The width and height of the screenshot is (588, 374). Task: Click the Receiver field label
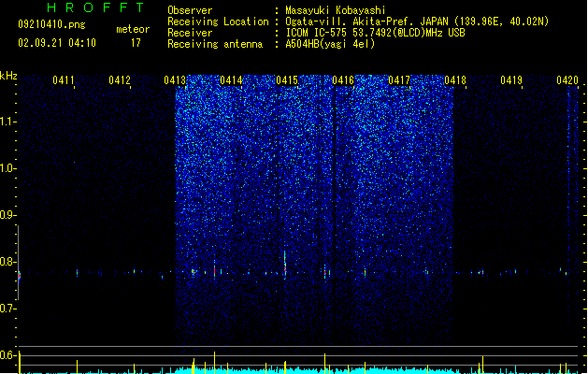tap(190, 33)
